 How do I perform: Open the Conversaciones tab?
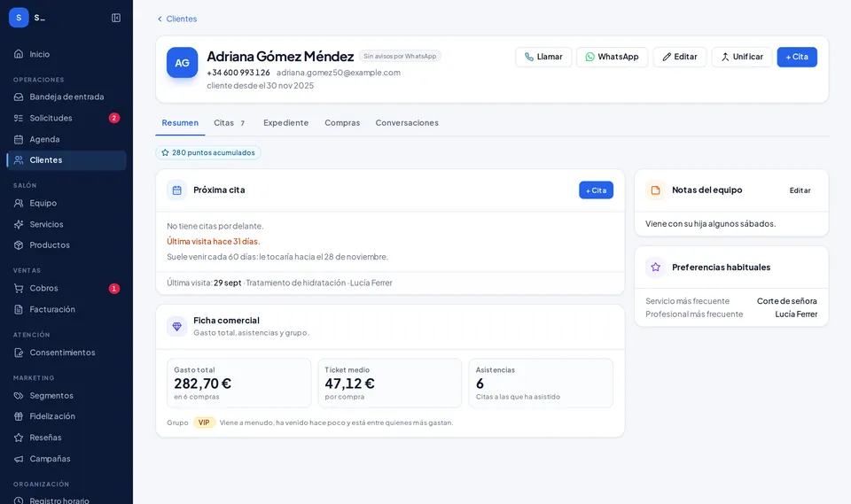407,123
